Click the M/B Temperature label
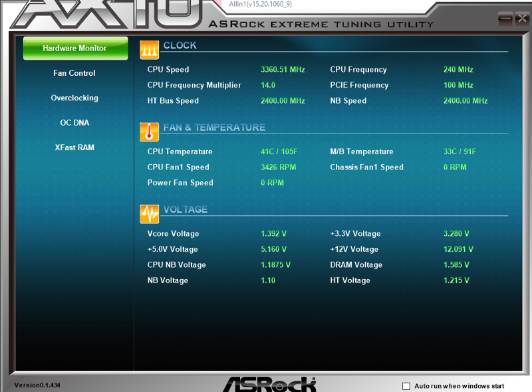The image size is (532, 392). pyautogui.click(x=362, y=151)
